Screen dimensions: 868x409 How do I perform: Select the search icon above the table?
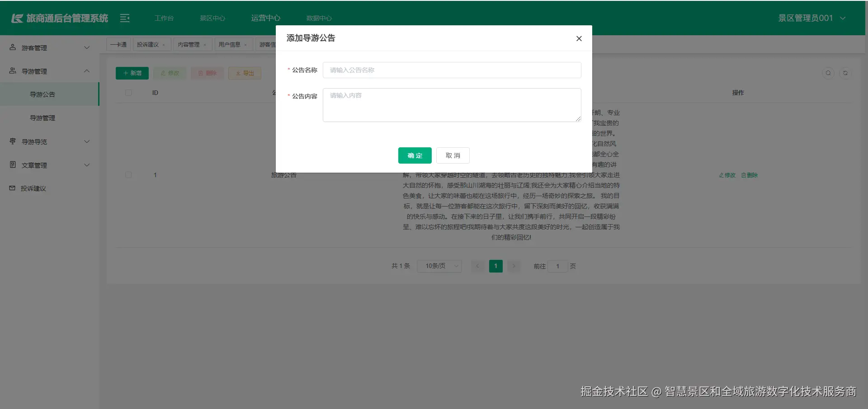point(828,73)
